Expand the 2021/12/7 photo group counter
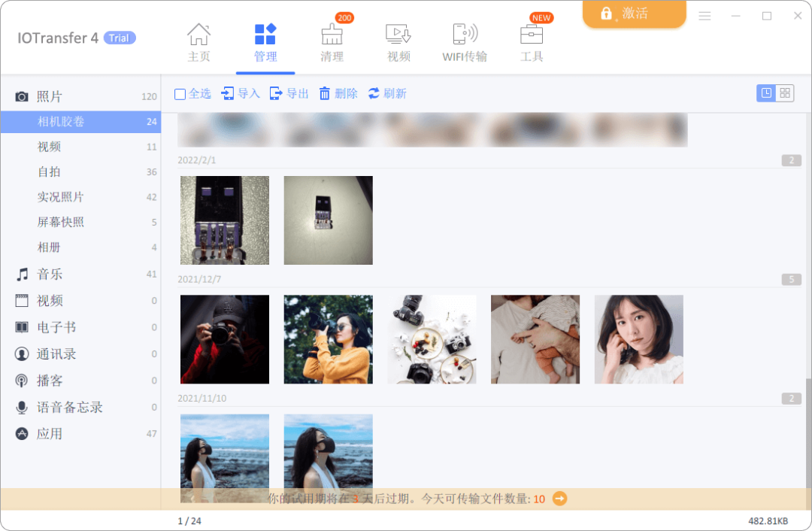Screen dimensions: 812x531 [792, 279]
